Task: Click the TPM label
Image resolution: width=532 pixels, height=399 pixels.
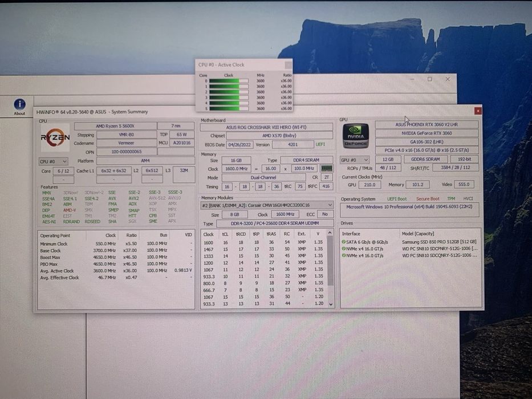Action: [451, 198]
